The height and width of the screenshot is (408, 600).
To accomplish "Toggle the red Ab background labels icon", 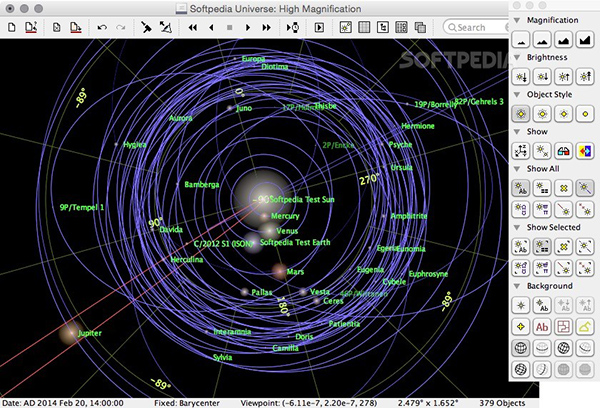I will [542, 326].
